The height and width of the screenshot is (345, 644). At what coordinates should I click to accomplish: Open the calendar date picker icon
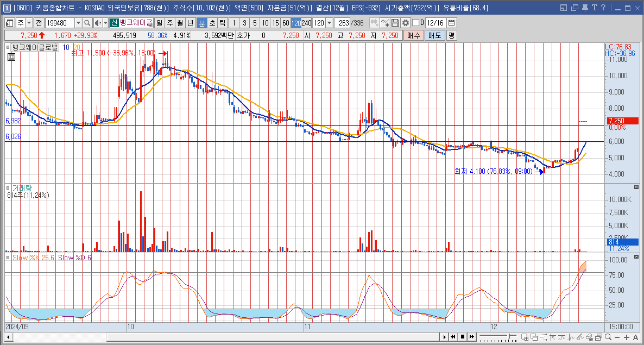click(x=451, y=23)
